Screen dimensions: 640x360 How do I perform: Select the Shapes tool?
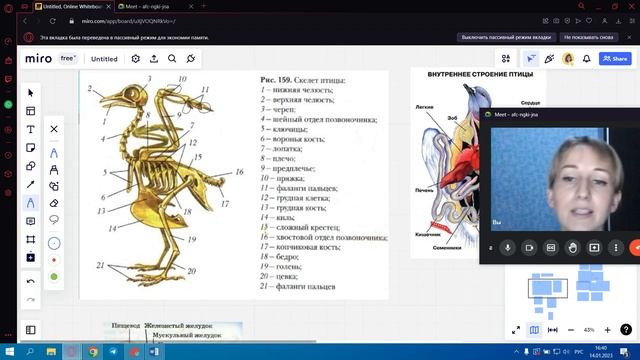point(31,166)
